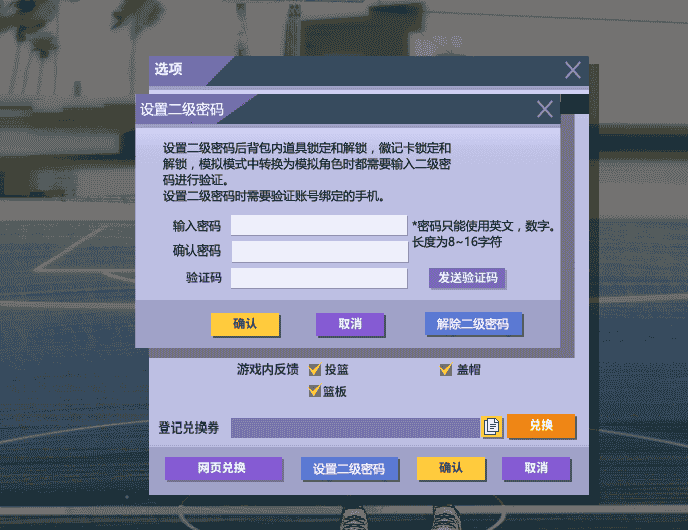Toggle the 篮板 feedback checkbox
The width and height of the screenshot is (688, 530).
pyautogui.click(x=315, y=390)
